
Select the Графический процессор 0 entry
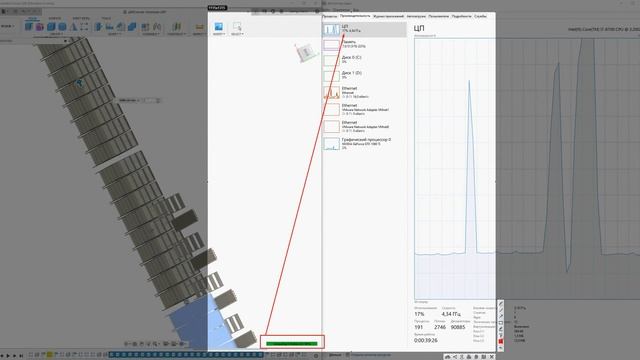click(364, 144)
